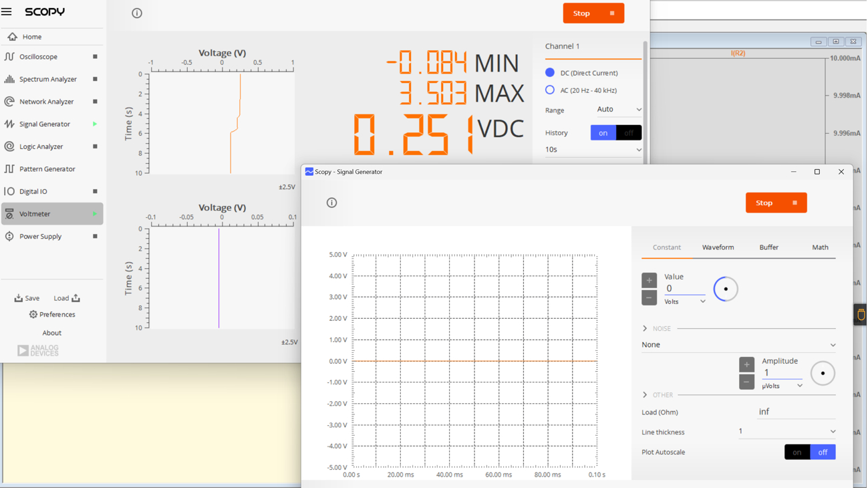Select the Voltmeter sidebar icon
The image size is (868, 488).
click(9, 214)
